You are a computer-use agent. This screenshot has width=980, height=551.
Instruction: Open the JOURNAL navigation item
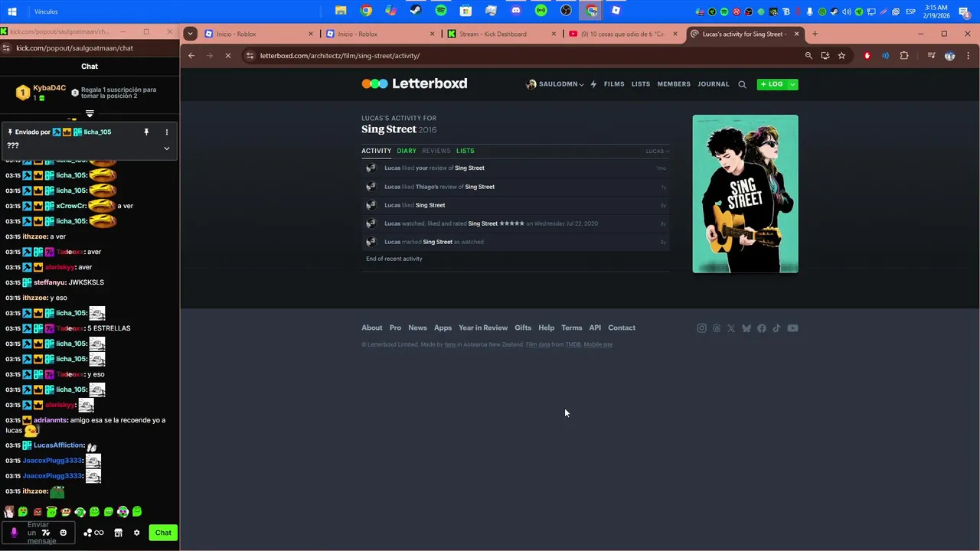(x=714, y=84)
